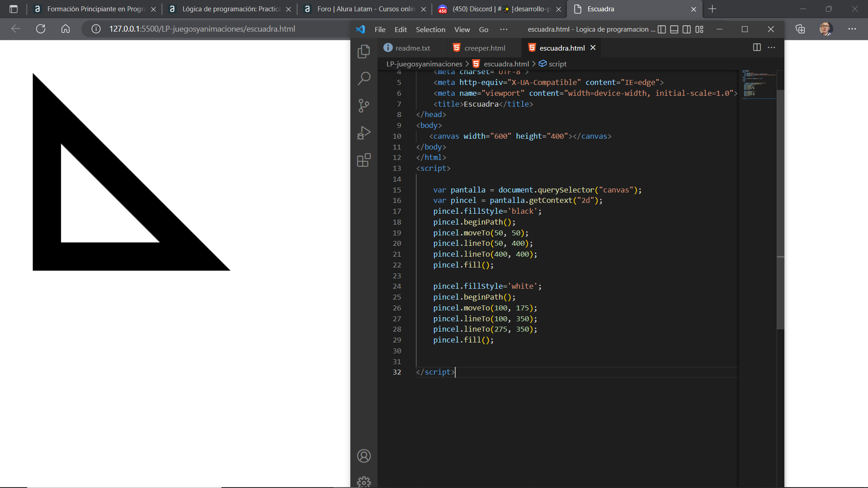Viewport: 868px width, 488px height.
Task: Switch to the creeper.html editor tab
Action: pos(484,48)
